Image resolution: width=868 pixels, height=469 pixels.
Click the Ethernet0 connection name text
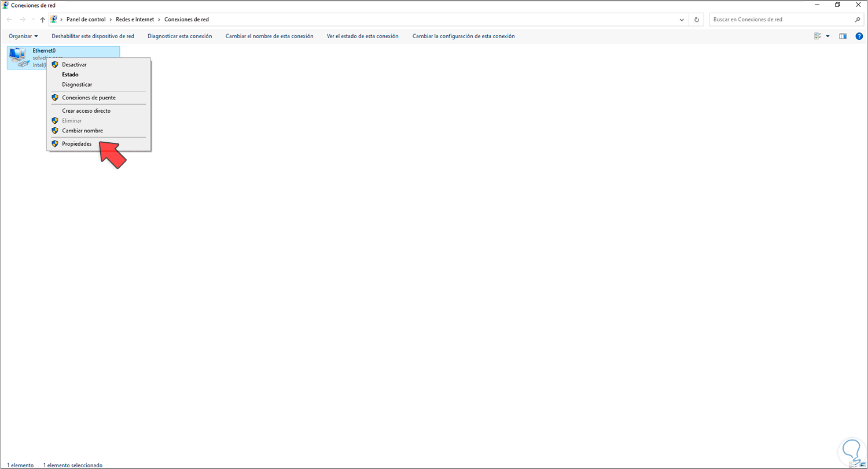(44, 51)
